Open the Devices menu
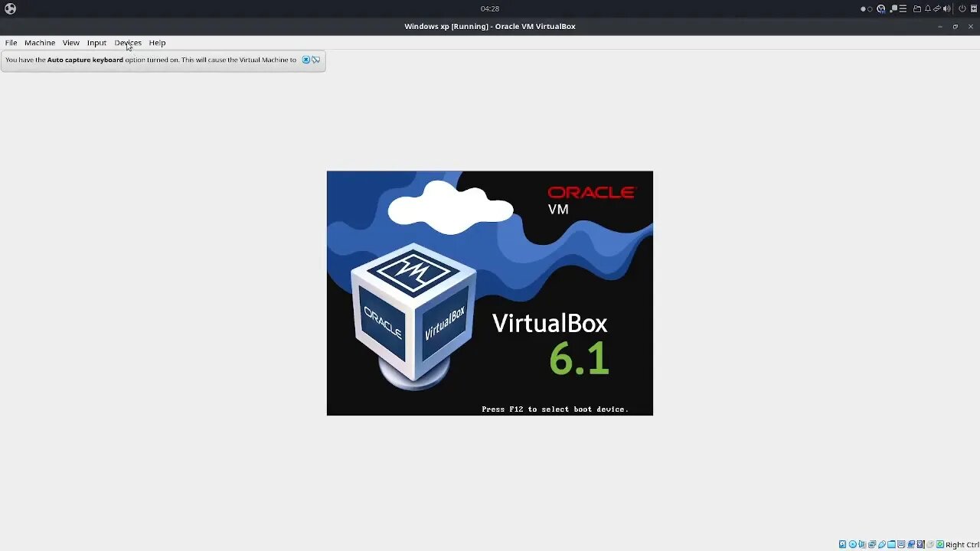Screen dimensions: 980x551 pos(128,43)
